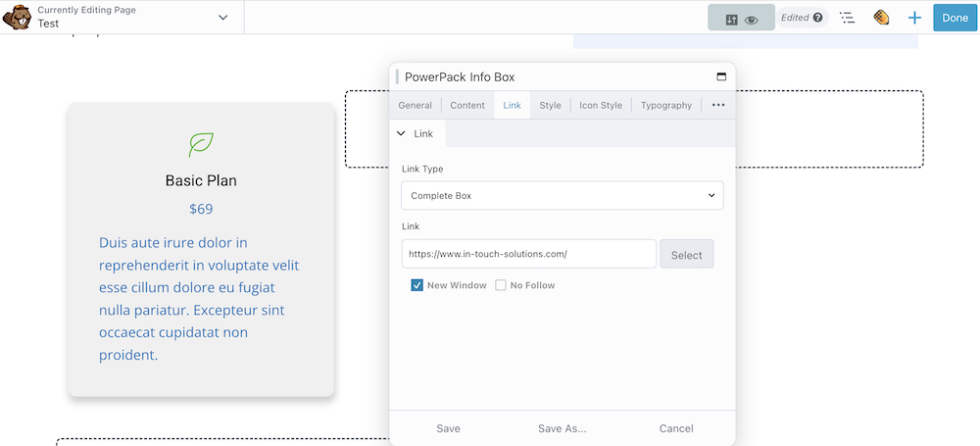The height and width of the screenshot is (446, 980).
Task: Click the Select link button
Action: coord(686,255)
